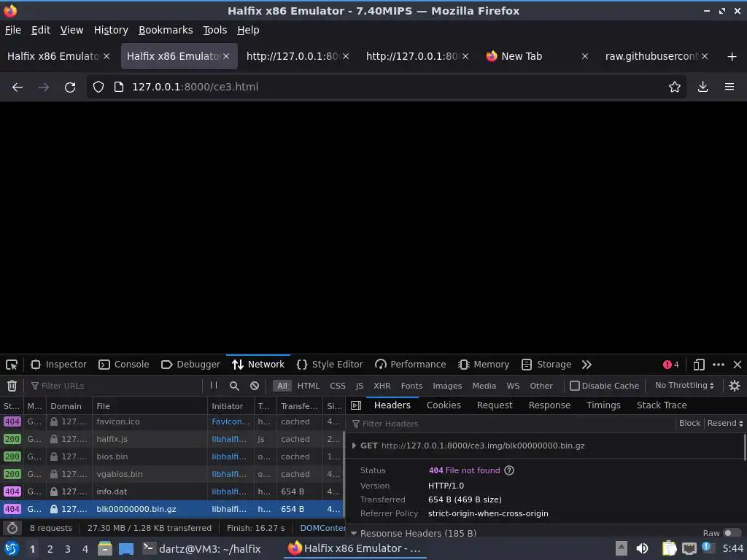This screenshot has width=747, height=560.
Task: Open devtools customize ellipsis menu
Action: pyautogui.click(x=719, y=365)
